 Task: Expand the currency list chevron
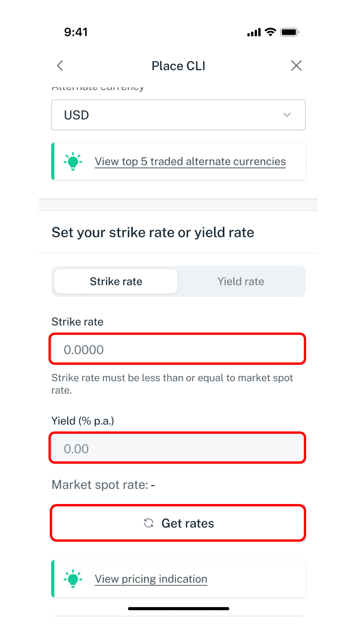(287, 115)
